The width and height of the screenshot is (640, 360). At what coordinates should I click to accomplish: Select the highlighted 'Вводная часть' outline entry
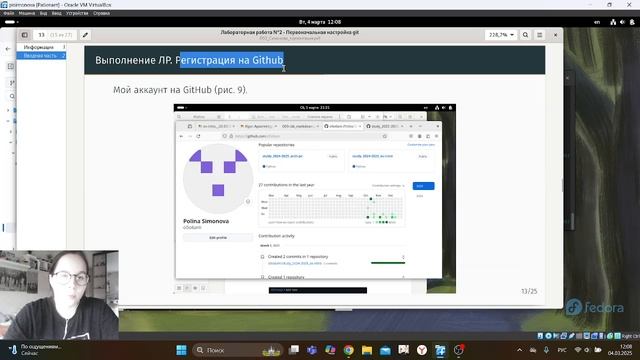coord(41,56)
